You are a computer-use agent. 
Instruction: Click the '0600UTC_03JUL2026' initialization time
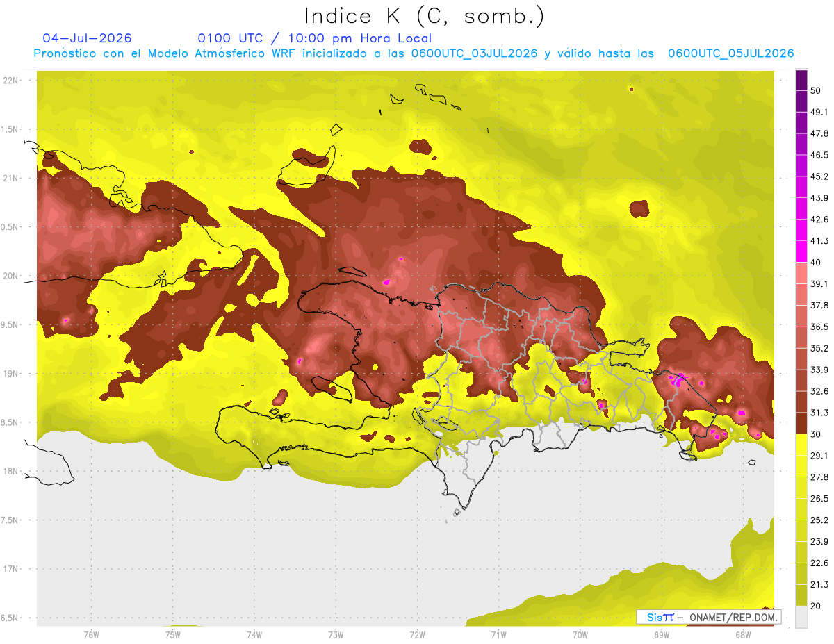point(474,53)
